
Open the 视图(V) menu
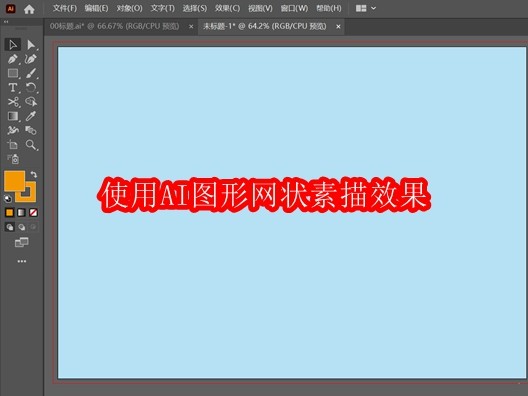(x=260, y=8)
